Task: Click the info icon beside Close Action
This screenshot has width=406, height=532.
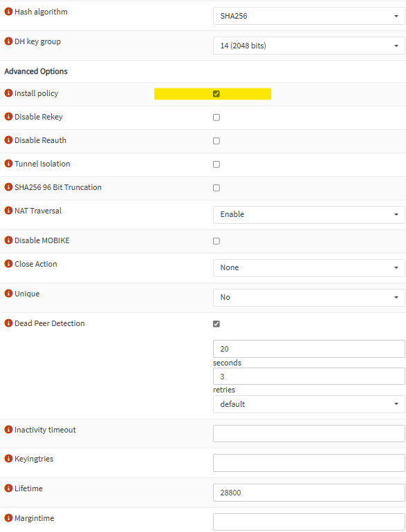Action: [8, 264]
